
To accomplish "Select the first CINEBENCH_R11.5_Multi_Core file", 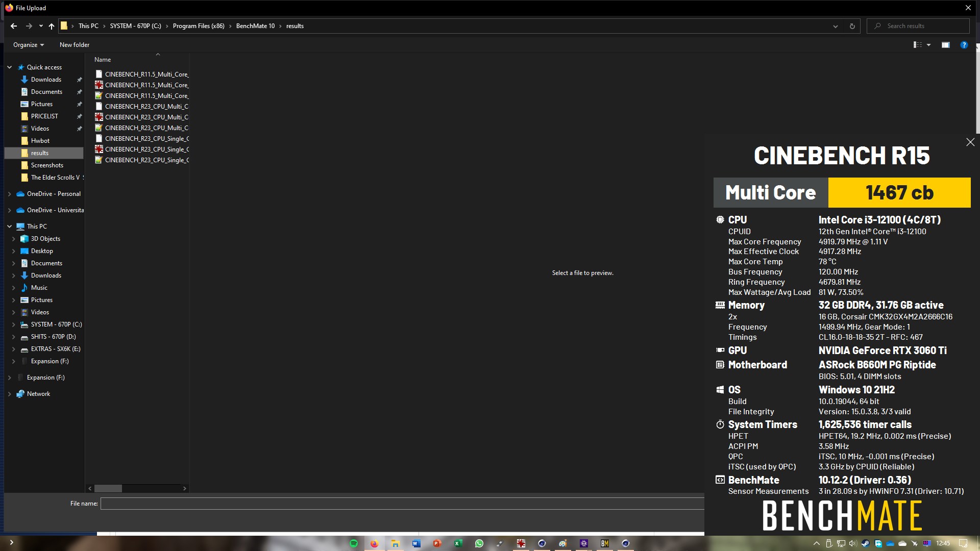I will tap(141, 74).
